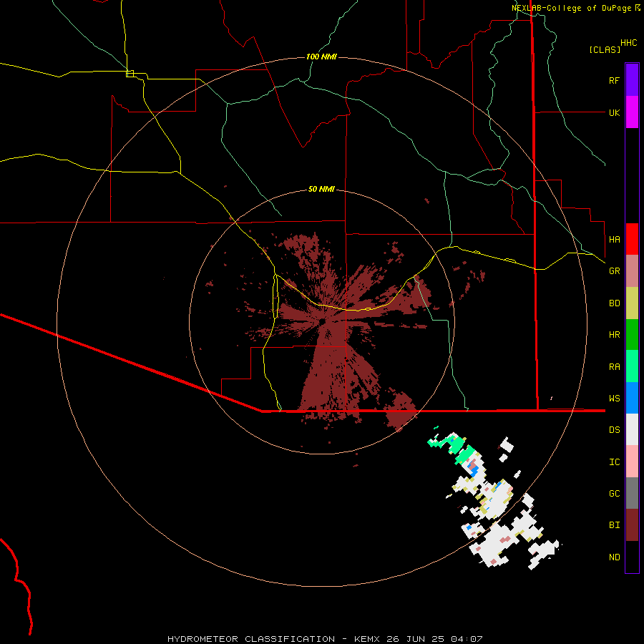Click the GR legend label

614,271
